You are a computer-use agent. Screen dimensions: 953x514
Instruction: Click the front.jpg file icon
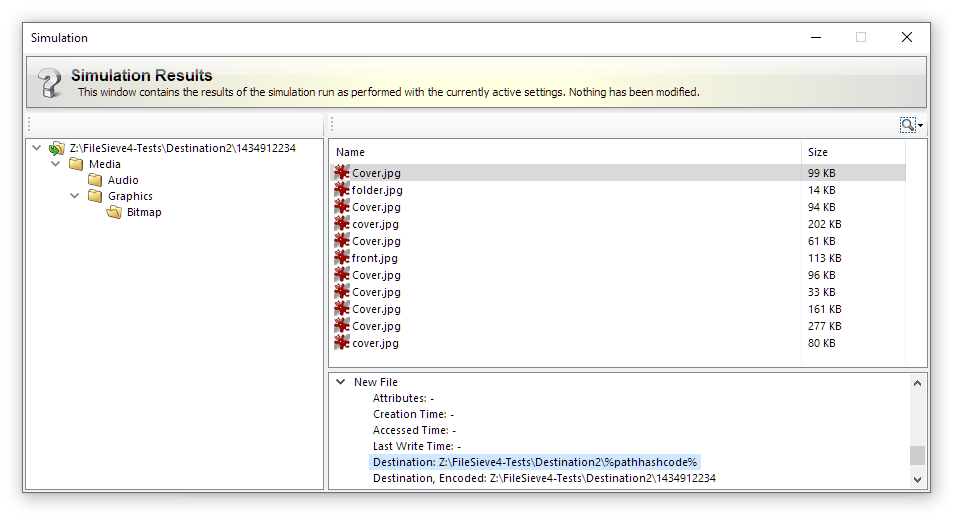click(x=342, y=258)
